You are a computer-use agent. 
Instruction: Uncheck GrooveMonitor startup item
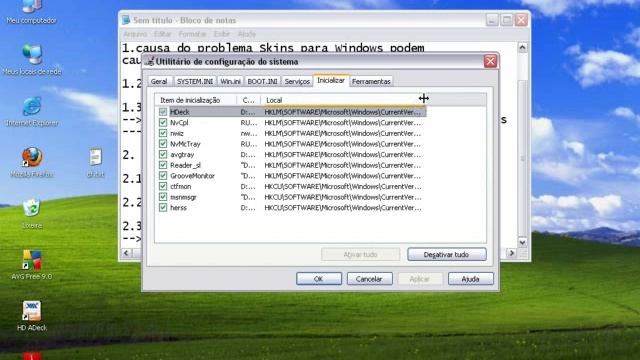[163, 176]
